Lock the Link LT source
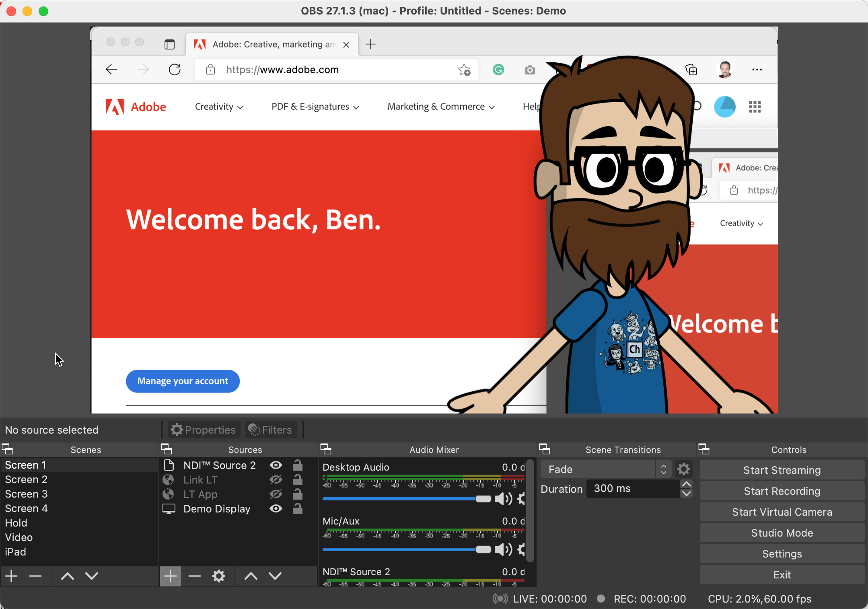This screenshot has width=868, height=609. point(298,479)
